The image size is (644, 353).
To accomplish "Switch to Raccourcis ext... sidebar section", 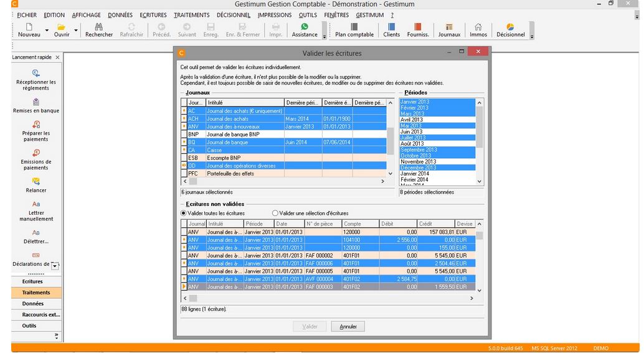I will click(x=36, y=315).
